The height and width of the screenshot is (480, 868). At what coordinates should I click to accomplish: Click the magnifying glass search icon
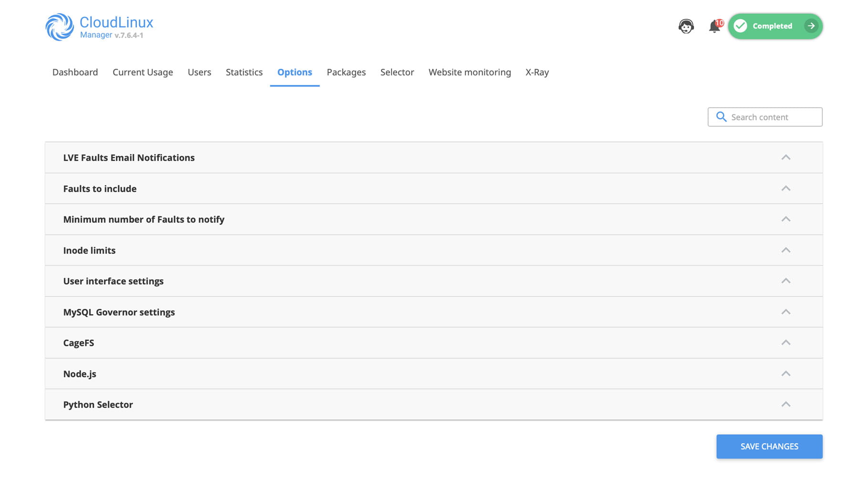coord(721,117)
